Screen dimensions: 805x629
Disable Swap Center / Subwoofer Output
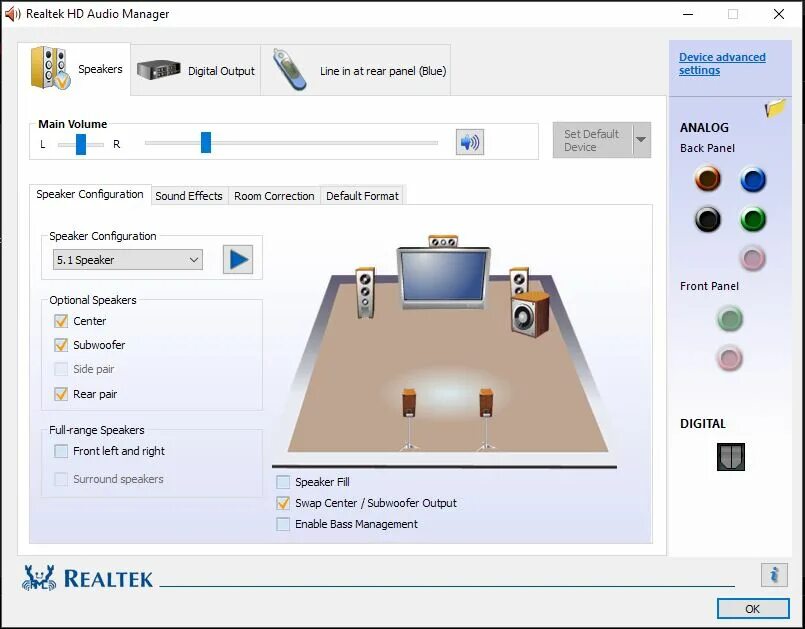283,503
